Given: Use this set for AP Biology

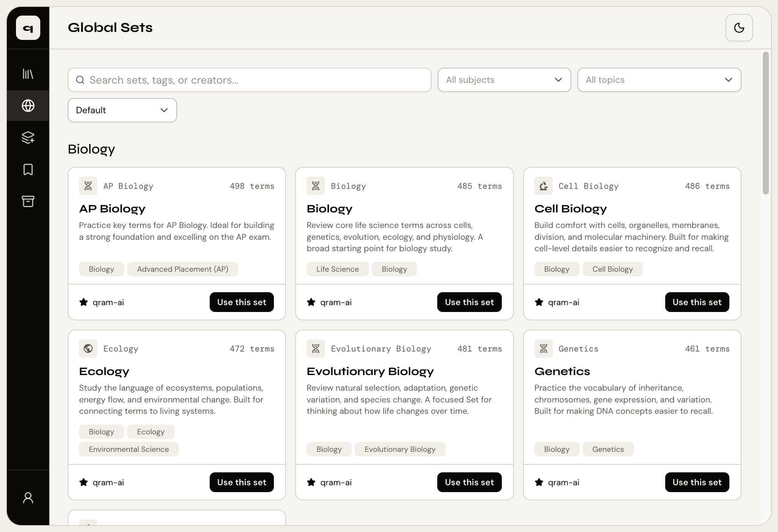Looking at the screenshot, I should (x=242, y=302).
